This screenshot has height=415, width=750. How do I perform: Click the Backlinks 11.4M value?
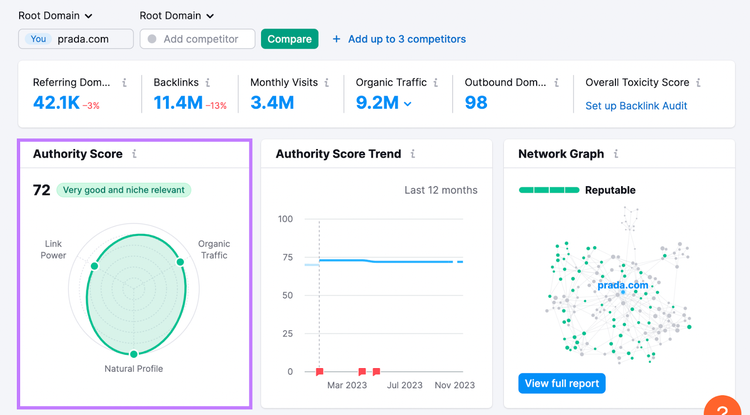tap(178, 103)
